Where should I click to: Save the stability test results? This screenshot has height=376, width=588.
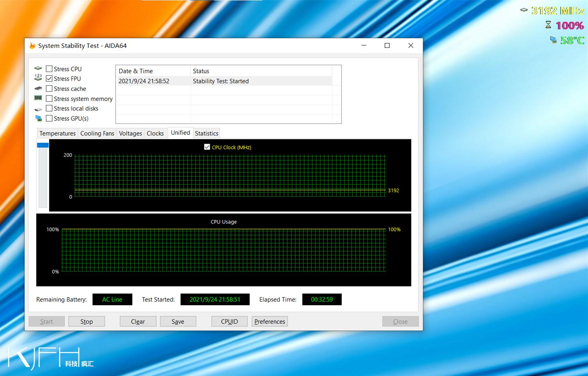coord(178,321)
